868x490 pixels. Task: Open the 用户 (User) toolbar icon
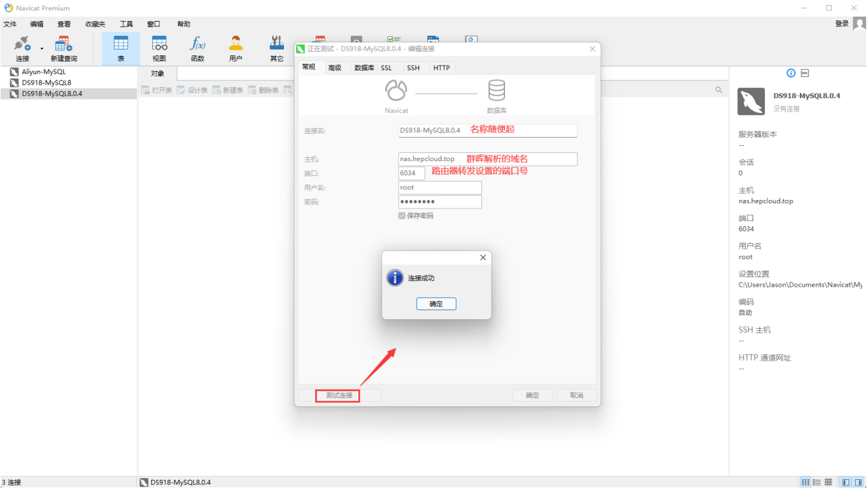pos(236,48)
